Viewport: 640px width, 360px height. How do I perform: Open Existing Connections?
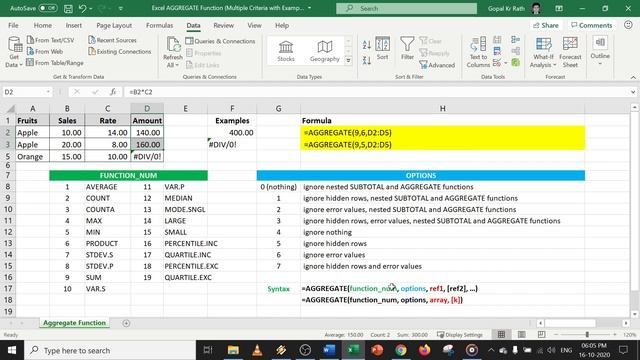120,51
